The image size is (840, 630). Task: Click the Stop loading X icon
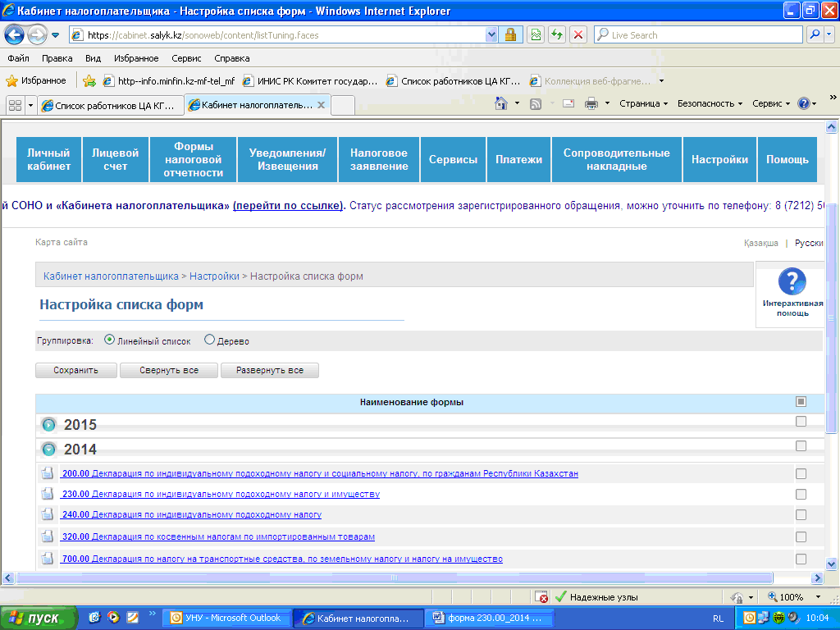[x=578, y=35]
